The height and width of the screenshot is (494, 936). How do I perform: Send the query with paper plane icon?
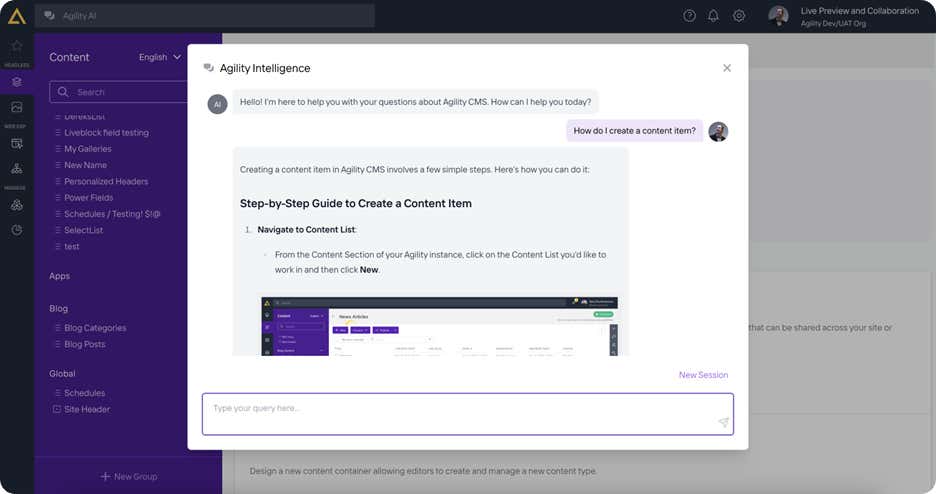723,422
